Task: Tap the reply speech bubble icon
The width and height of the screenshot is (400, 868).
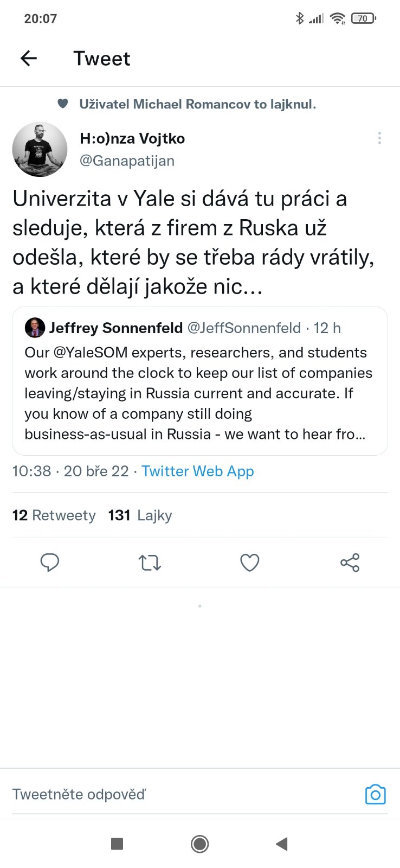Action: (x=50, y=563)
